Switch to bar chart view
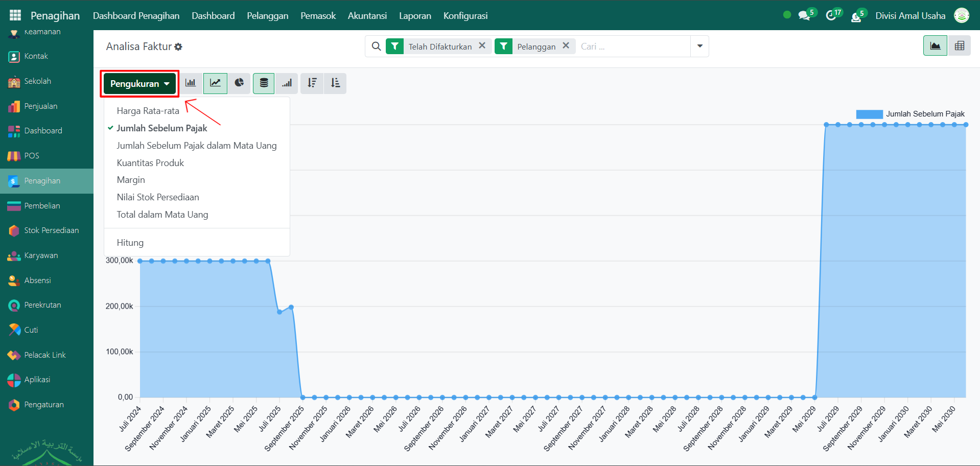The width and height of the screenshot is (980, 466). point(191,83)
